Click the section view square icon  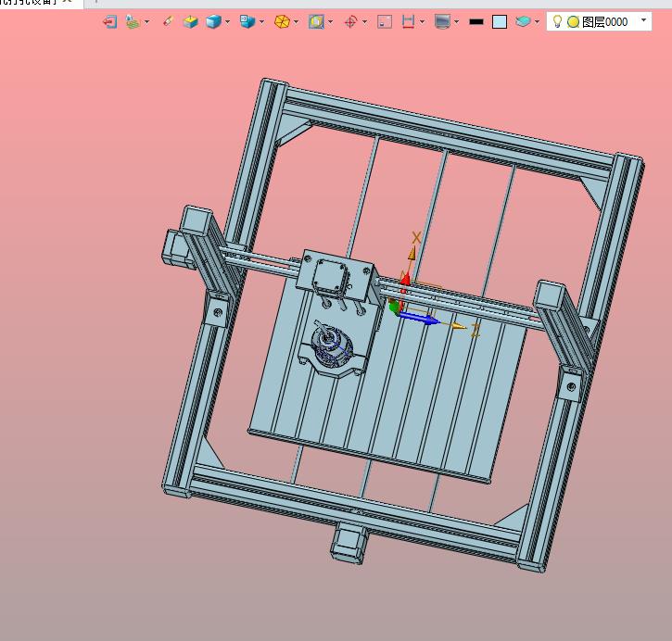316,21
